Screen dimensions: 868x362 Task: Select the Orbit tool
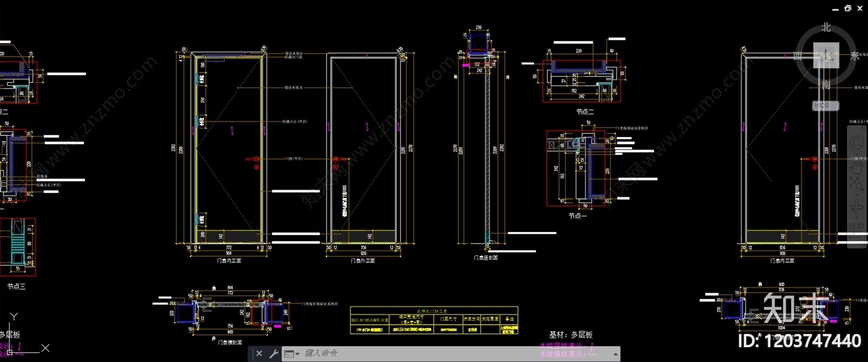(x=857, y=206)
